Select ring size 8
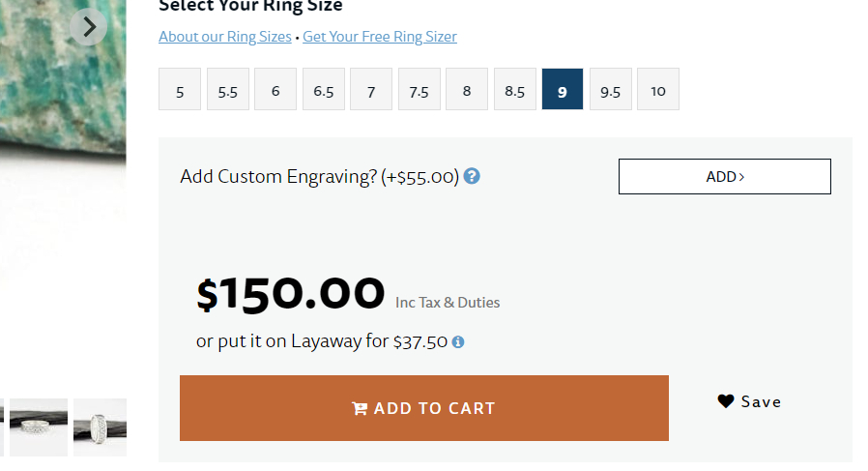The image size is (868, 471). [467, 90]
